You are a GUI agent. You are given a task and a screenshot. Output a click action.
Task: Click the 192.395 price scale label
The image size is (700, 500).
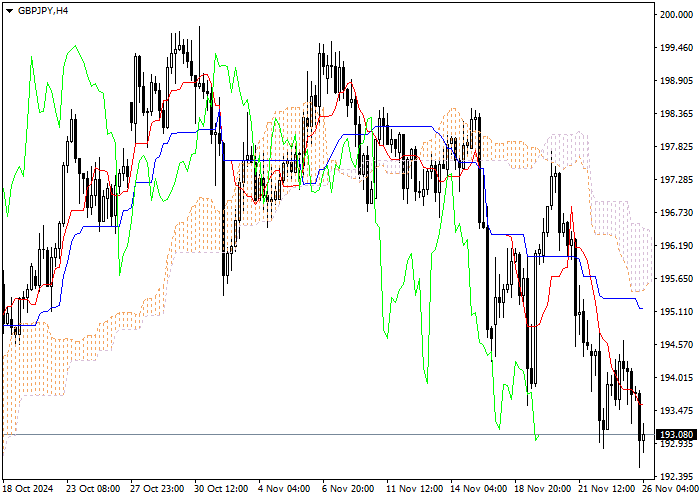[x=676, y=476]
